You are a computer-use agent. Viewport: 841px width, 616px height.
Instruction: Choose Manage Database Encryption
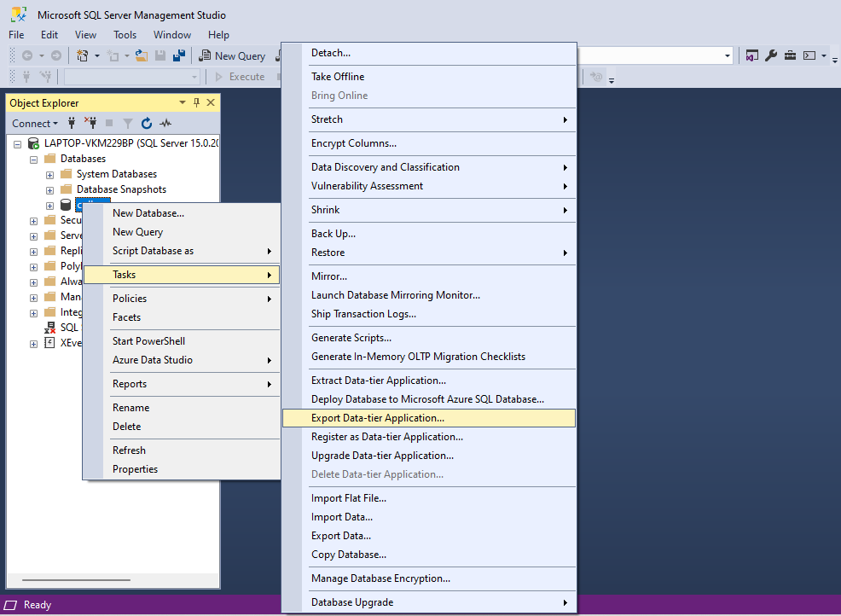pyautogui.click(x=428, y=578)
